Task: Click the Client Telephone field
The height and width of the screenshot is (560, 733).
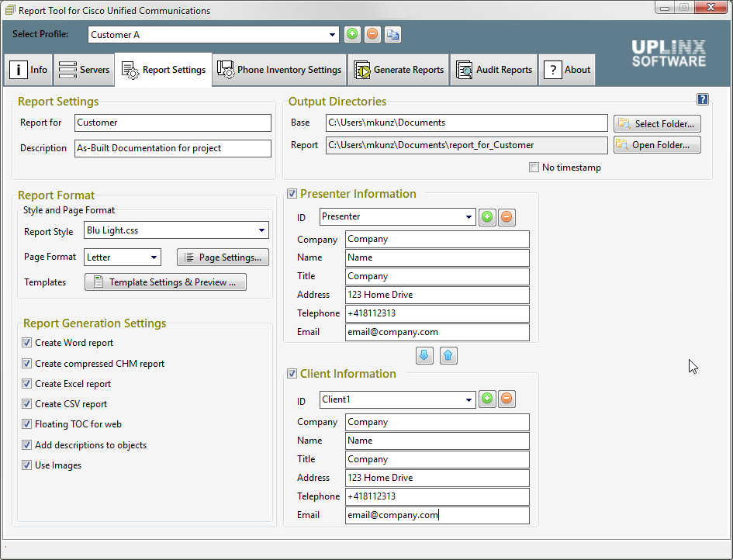Action: (437, 496)
